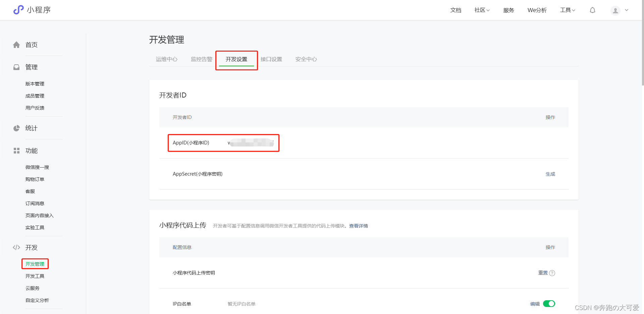
Task: Click the 开发 section heading
Action: tap(32, 247)
